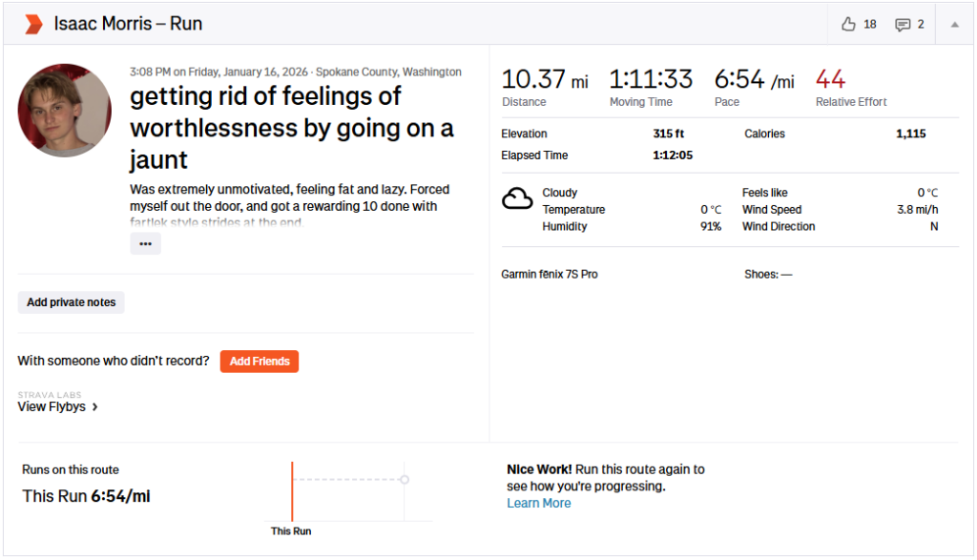Click the Strava orange chevron logo
This screenshot has height=560, width=977.
coord(33,24)
